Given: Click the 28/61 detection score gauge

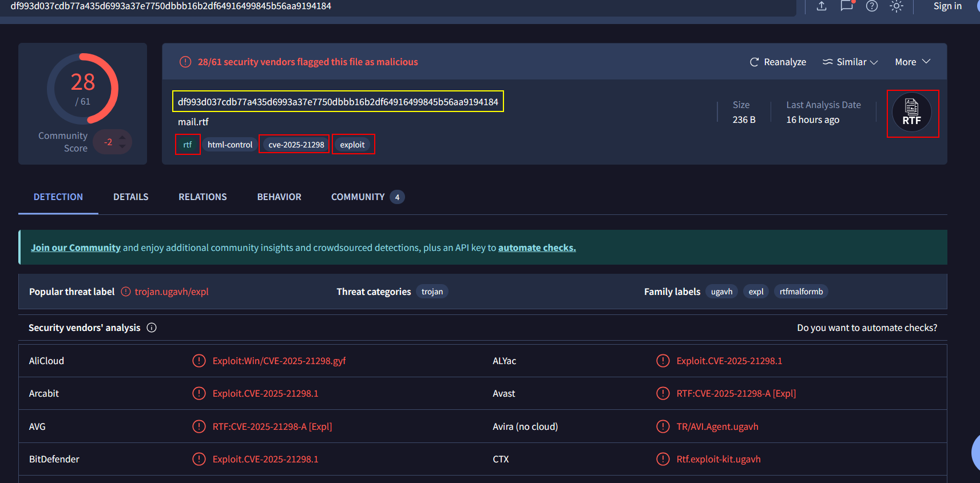Looking at the screenshot, I should (x=83, y=89).
